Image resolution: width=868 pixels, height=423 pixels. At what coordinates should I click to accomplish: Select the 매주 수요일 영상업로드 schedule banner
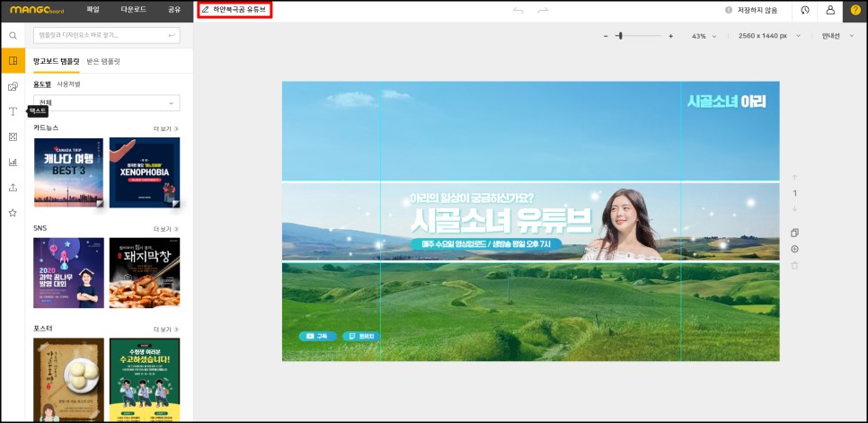click(486, 244)
